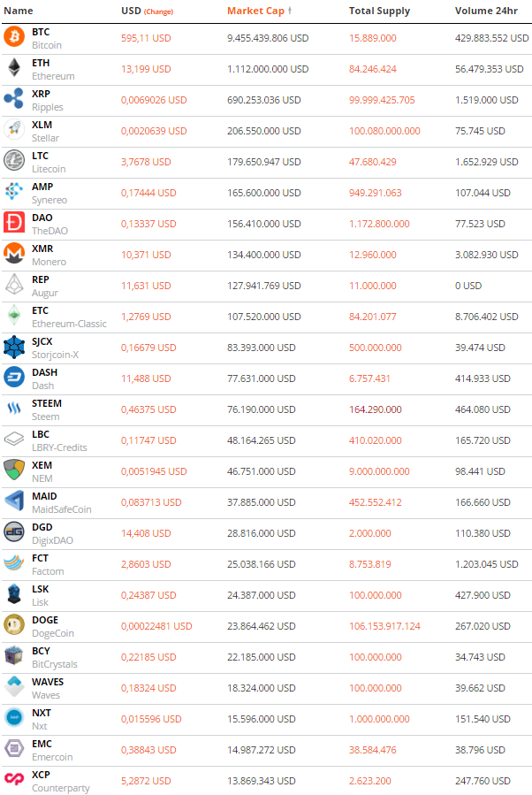Toggle the USD (Change) column header

pos(147,11)
